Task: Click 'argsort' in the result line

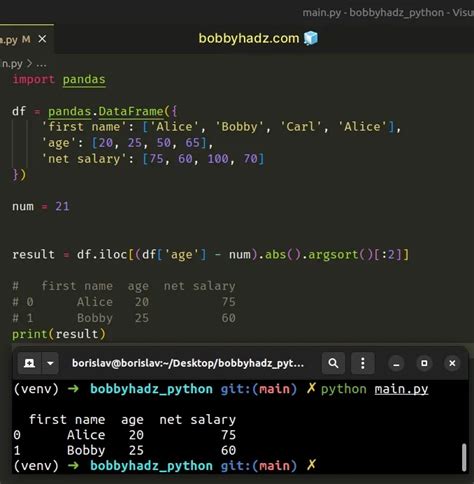Action: pos(333,255)
